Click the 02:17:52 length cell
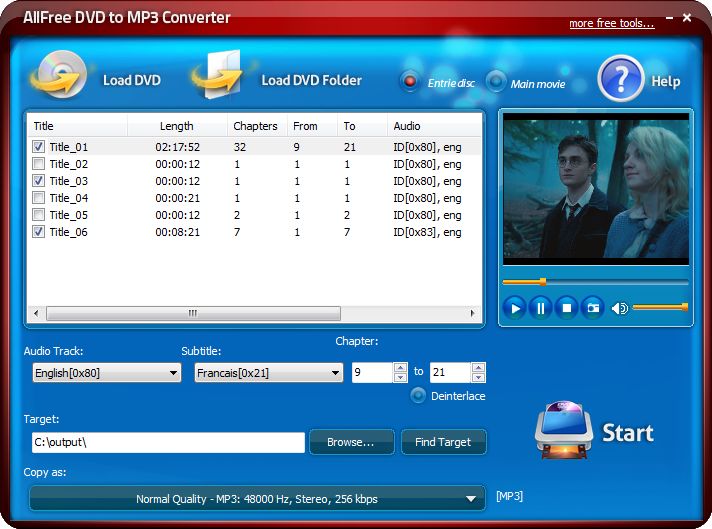 click(x=178, y=147)
